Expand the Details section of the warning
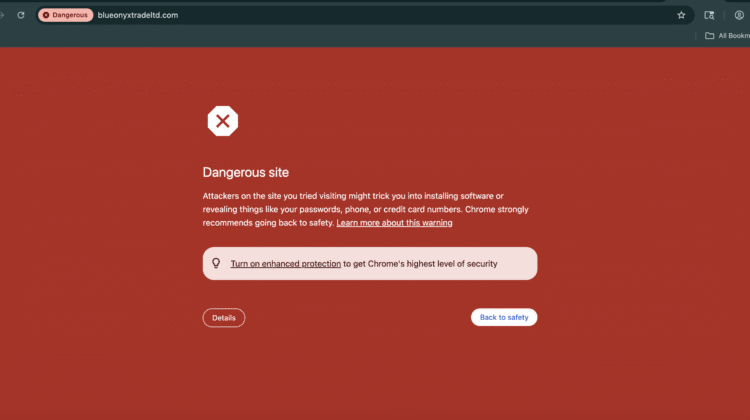 tap(224, 318)
